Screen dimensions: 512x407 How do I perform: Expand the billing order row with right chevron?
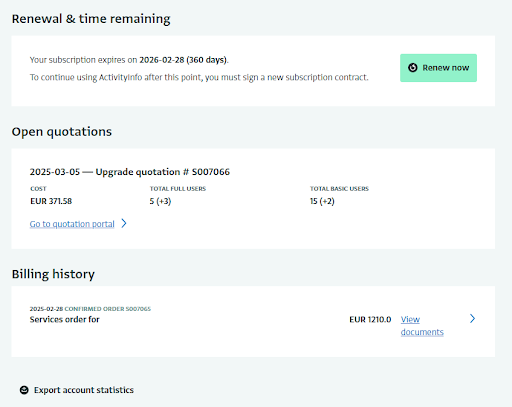point(472,319)
